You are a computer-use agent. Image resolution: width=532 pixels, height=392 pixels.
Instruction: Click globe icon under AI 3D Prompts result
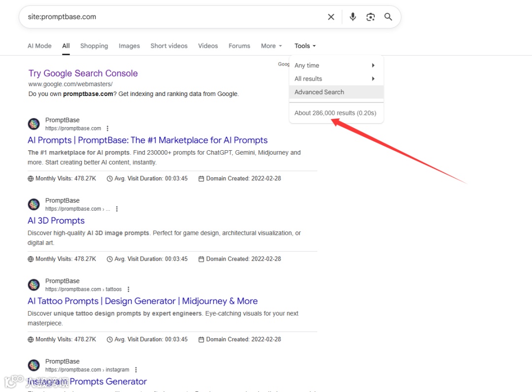pos(31,259)
